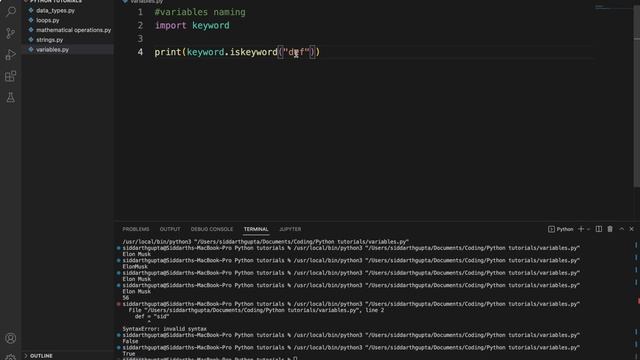The height and width of the screenshot is (360, 640).
Task: Click the '#variables naming' comment
Action: pyautogui.click(x=200, y=12)
